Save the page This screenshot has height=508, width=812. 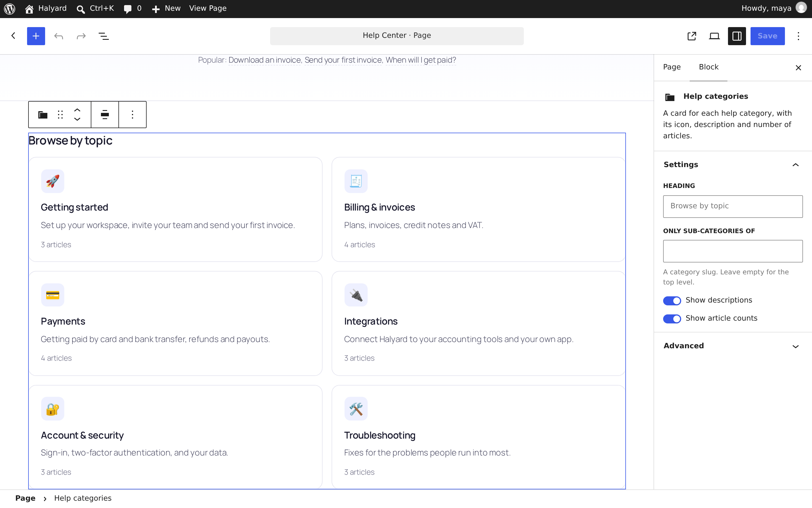(x=767, y=36)
